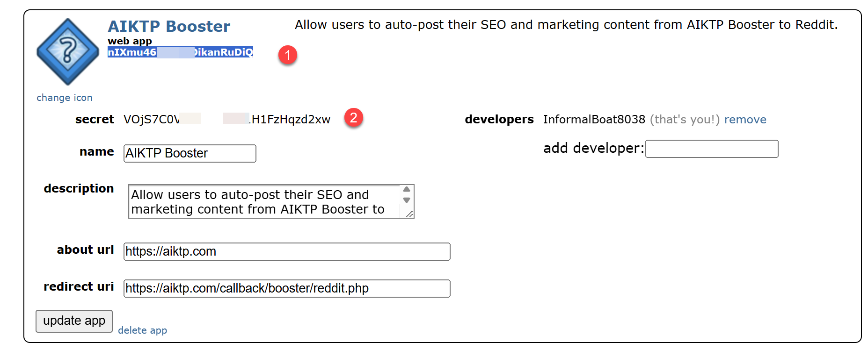
Task: Click the add developer text box
Action: (x=711, y=149)
